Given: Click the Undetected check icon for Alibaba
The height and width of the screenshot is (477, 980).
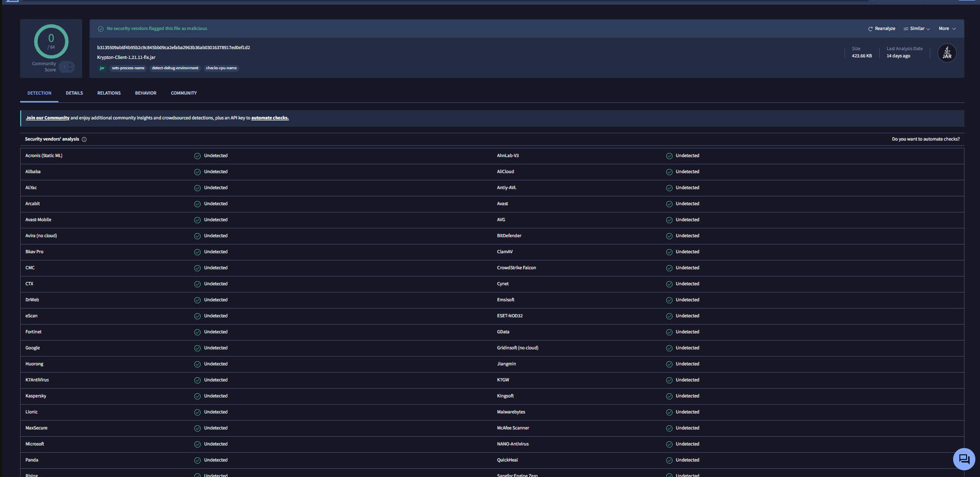Looking at the screenshot, I should tap(197, 172).
